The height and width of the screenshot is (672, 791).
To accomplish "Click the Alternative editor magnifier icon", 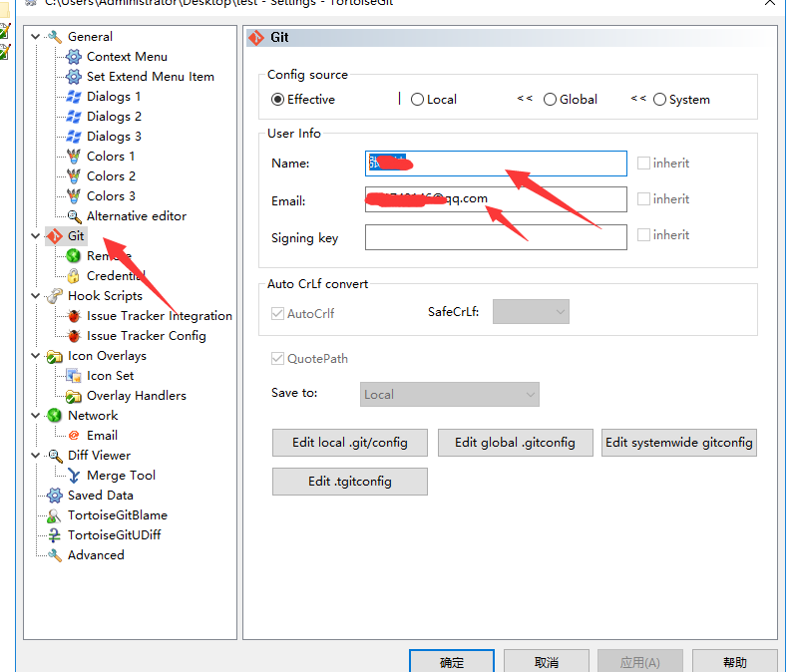I will (74, 216).
